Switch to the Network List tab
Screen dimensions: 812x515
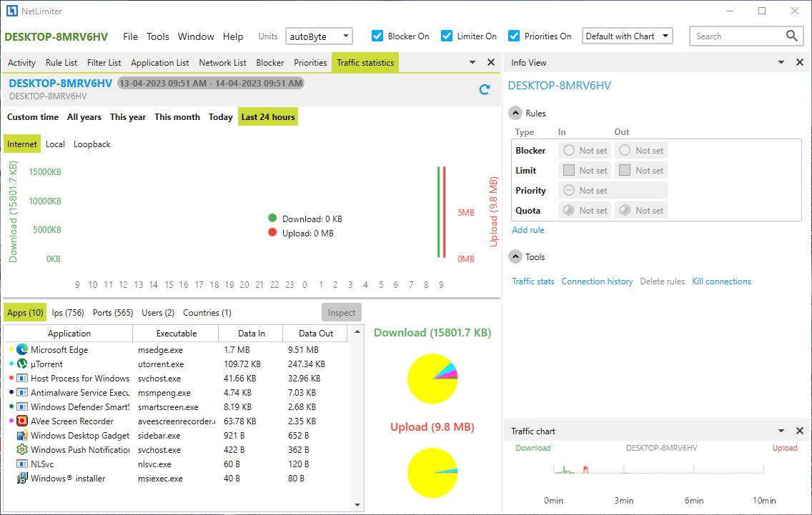tap(223, 63)
